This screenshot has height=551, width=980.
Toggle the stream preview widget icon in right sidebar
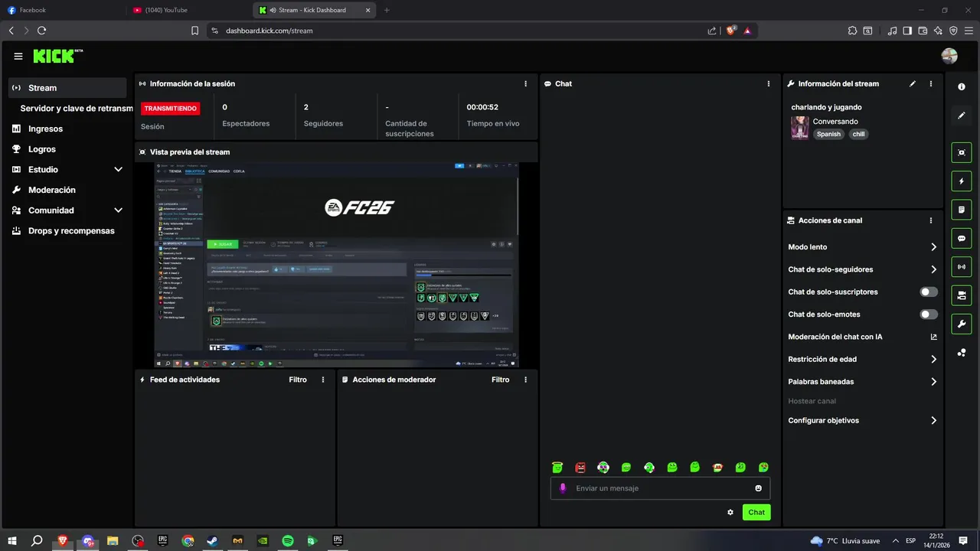[x=962, y=152]
